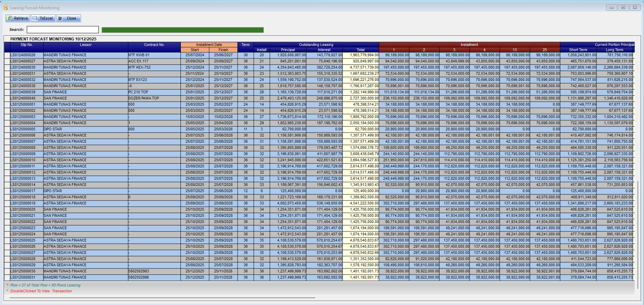Sort by the Slip No. column header
The height and width of the screenshot is (305, 644).
click(27, 45)
